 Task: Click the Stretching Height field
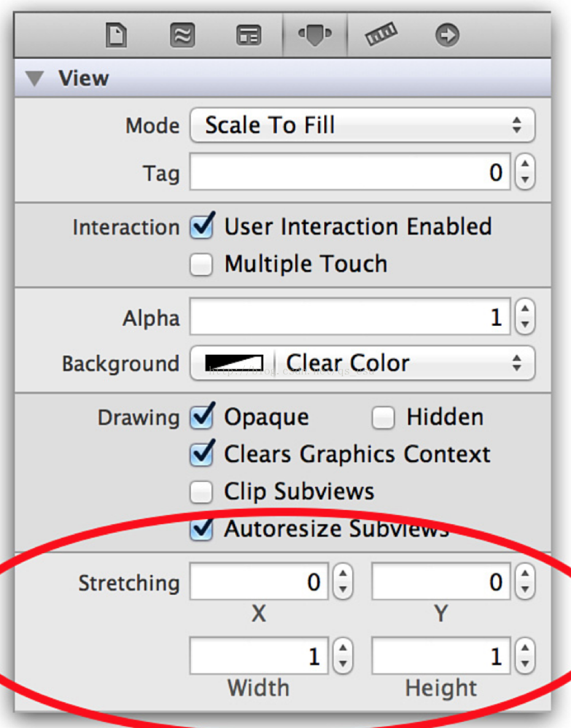(441, 656)
